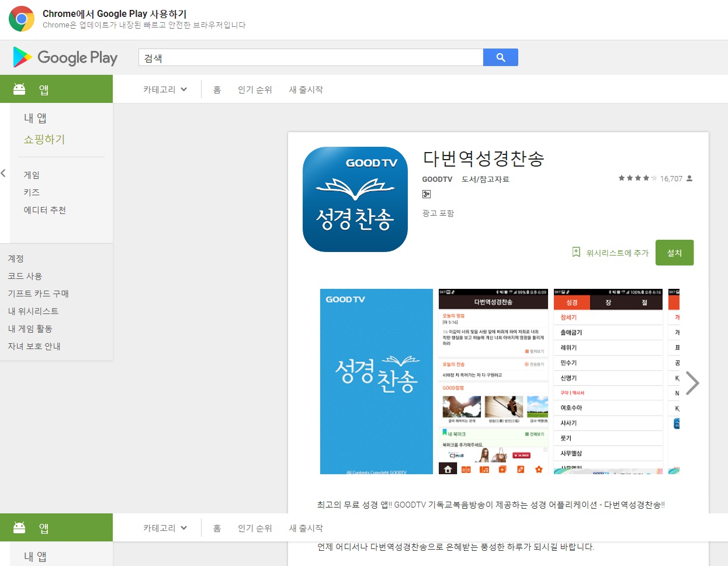Focus the 검색 search field
Viewport: 728px width, 566px height.
[x=311, y=57]
